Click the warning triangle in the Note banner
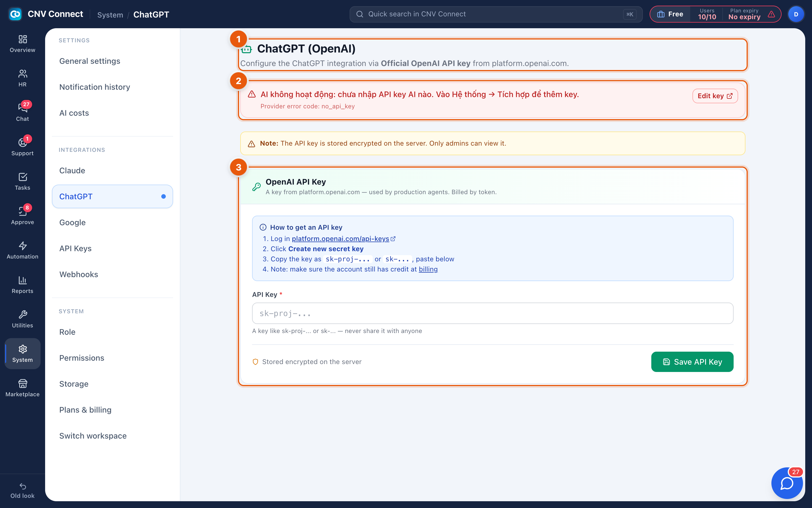The image size is (812, 508). (251, 144)
